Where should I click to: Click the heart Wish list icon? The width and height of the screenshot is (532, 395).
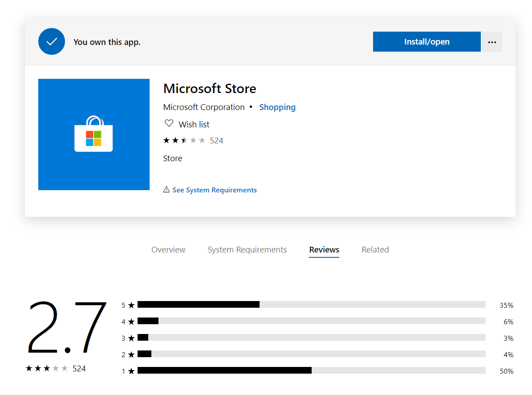tap(169, 123)
